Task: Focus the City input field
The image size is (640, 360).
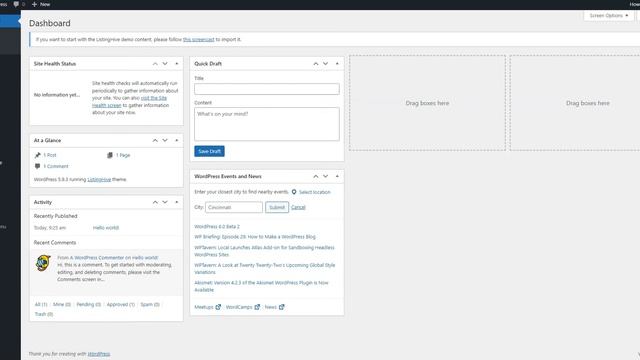Action: click(234, 207)
